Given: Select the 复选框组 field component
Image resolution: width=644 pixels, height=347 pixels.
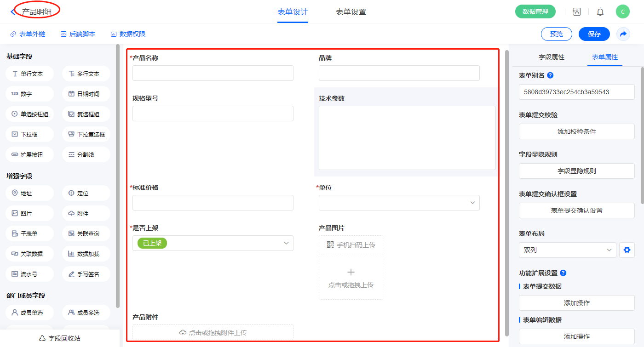Looking at the screenshot, I should coord(86,114).
